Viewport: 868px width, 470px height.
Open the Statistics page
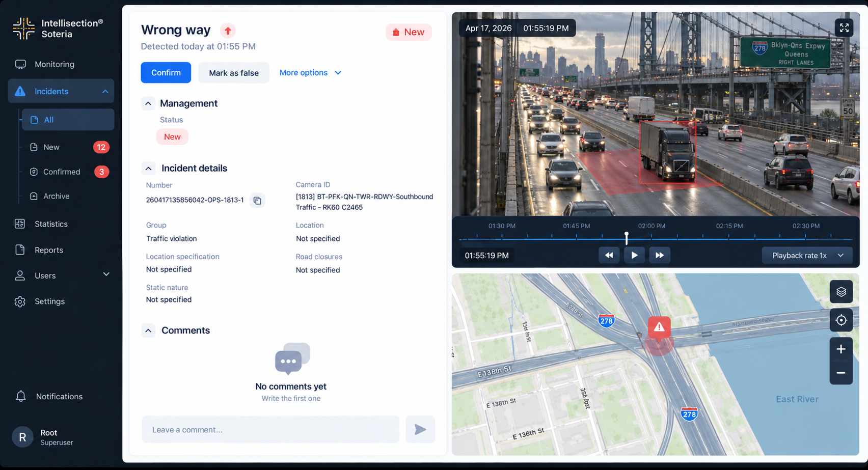(41, 224)
